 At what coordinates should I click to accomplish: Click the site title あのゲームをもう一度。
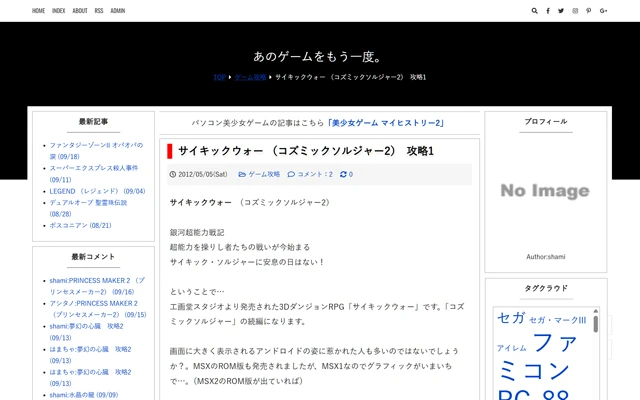(318, 56)
